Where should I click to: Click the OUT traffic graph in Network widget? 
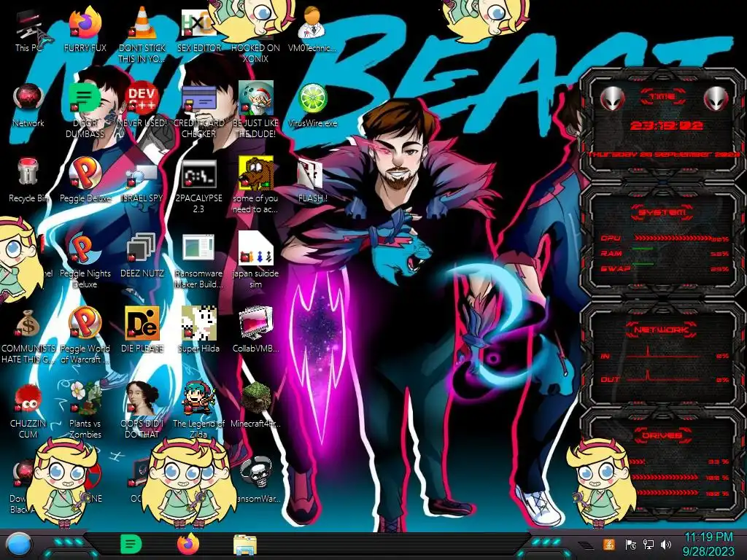tap(663, 377)
